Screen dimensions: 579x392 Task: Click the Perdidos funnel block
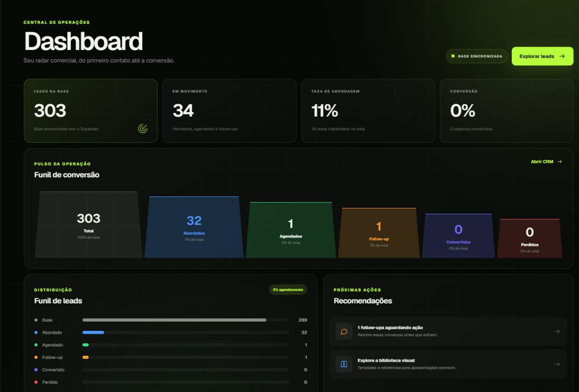[530, 238]
